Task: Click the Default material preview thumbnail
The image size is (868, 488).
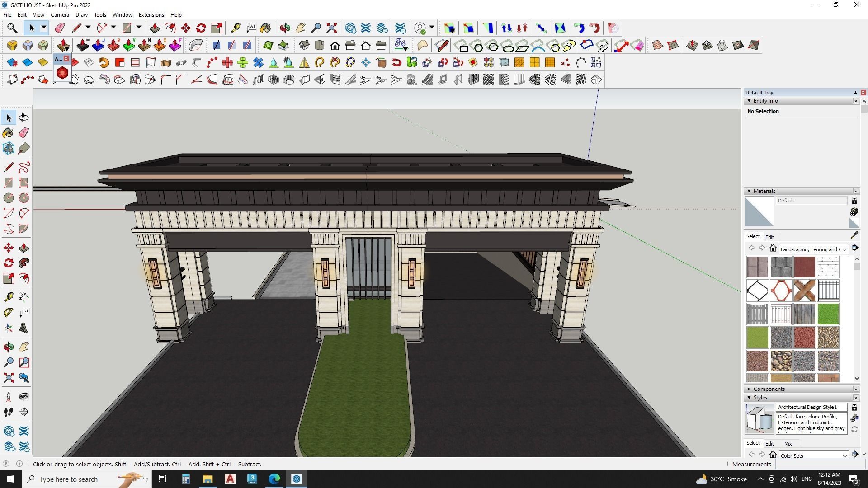Action: [x=759, y=212]
